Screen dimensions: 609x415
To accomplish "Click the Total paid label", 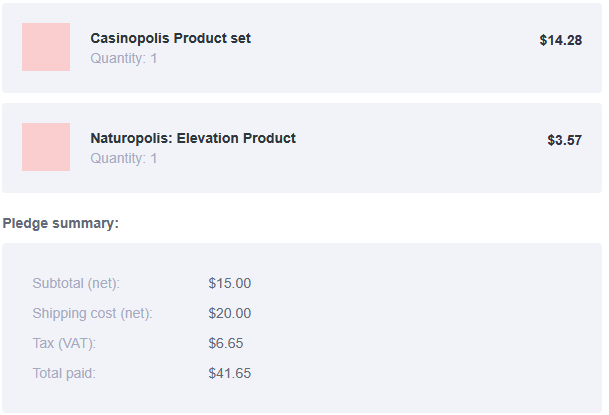I will (x=64, y=373).
